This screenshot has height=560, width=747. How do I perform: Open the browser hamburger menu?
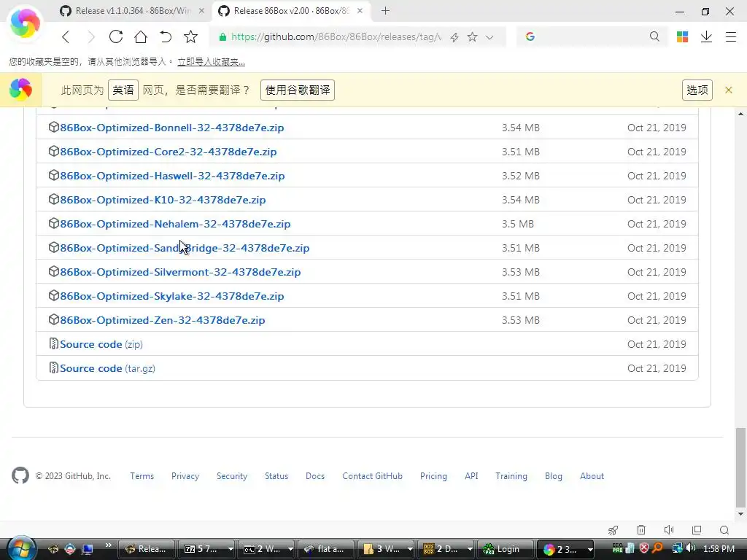731,36
